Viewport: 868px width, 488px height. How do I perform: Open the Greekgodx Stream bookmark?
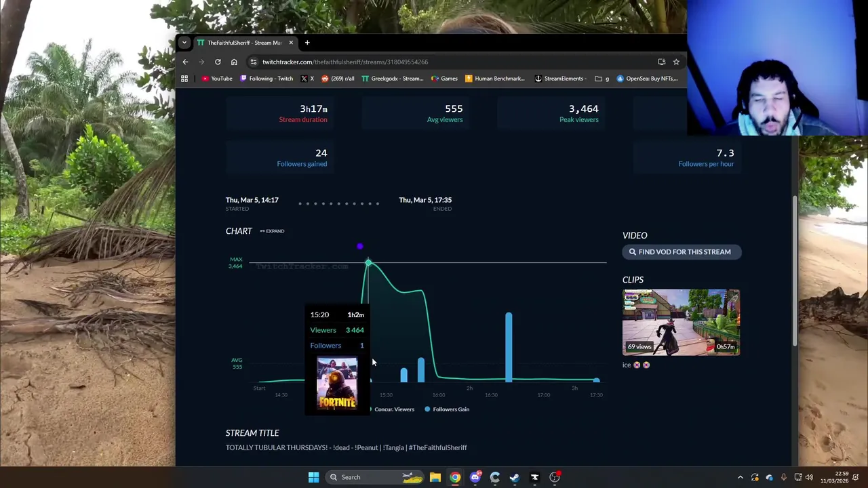coord(393,79)
